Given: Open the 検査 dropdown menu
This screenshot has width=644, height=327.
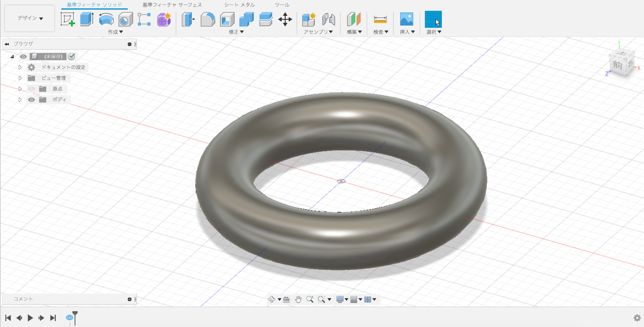Looking at the screenshot, I should (x=381, y=32).
